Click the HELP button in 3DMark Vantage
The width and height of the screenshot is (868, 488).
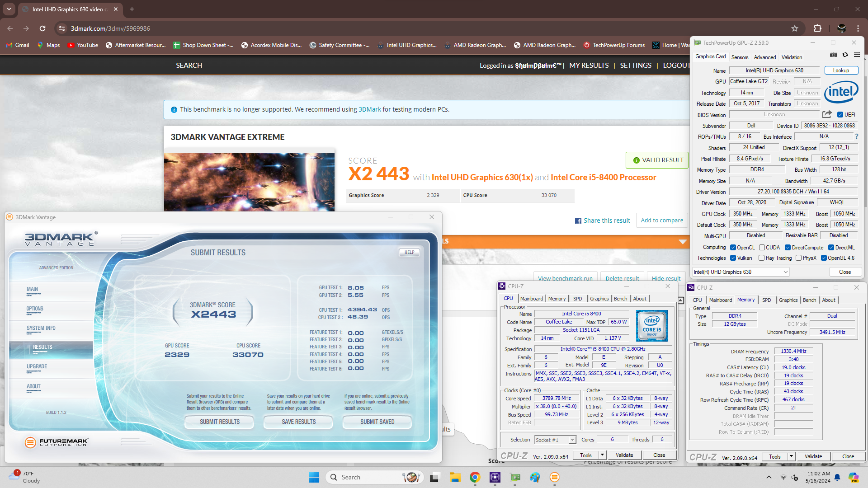pyautogui.click(x=409, y=253)
